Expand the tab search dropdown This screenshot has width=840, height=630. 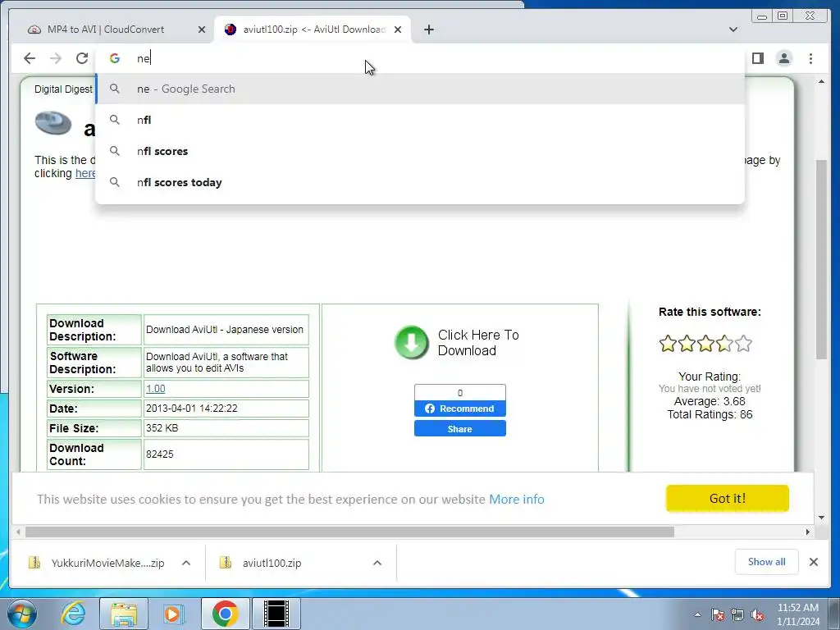pyautogui.click(x=733, y=30)
